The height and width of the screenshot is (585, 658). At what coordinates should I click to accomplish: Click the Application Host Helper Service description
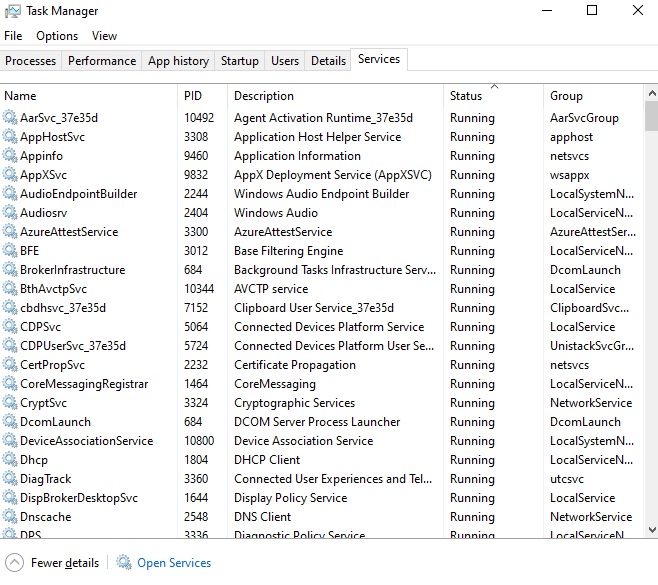318,137
